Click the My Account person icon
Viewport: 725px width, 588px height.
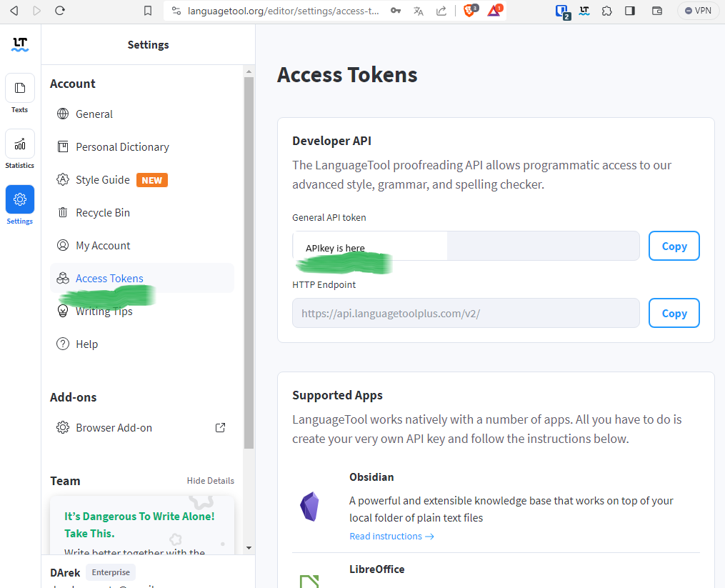[63, 245]
